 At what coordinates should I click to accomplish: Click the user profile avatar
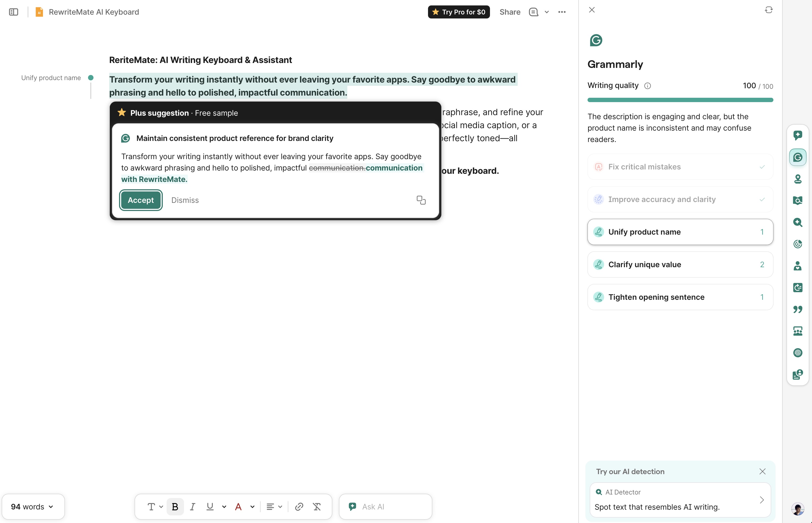coord(797,509)
